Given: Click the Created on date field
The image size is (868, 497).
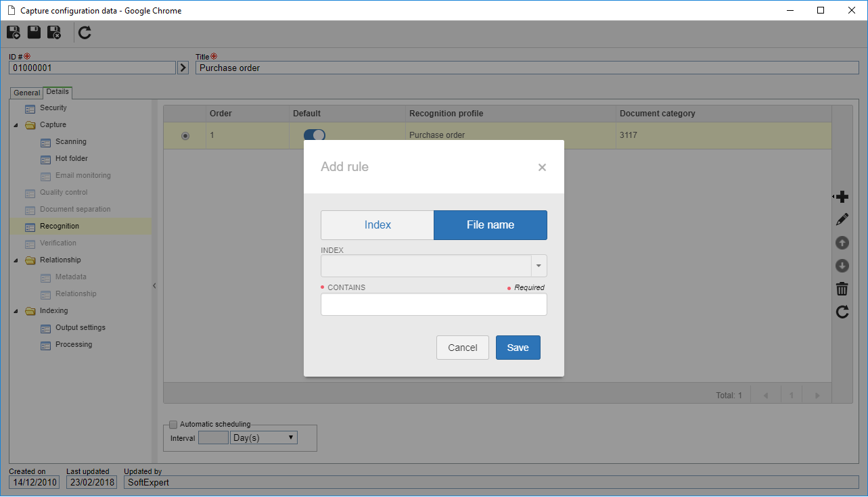Looking at the screenshot, I should 34,482.
